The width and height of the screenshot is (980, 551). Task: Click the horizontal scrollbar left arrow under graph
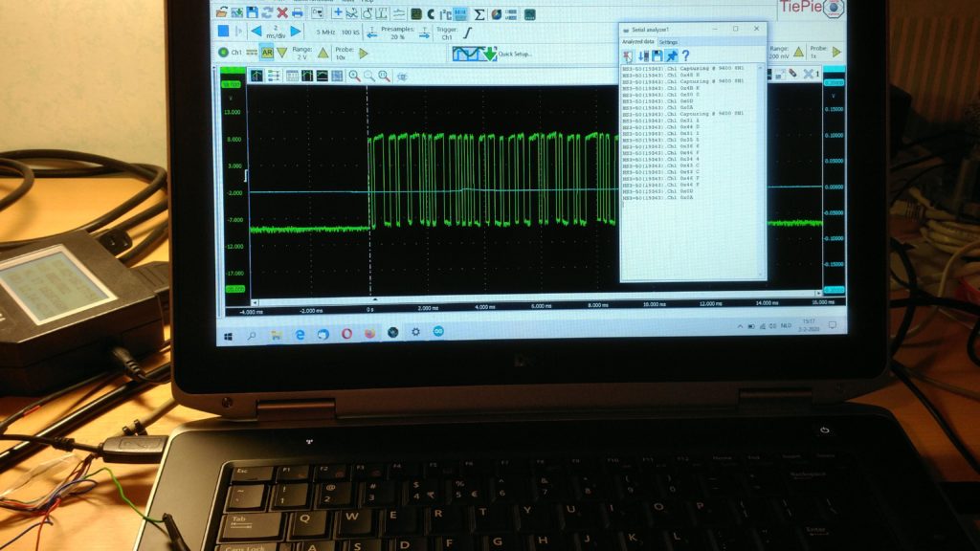[255, 302]
